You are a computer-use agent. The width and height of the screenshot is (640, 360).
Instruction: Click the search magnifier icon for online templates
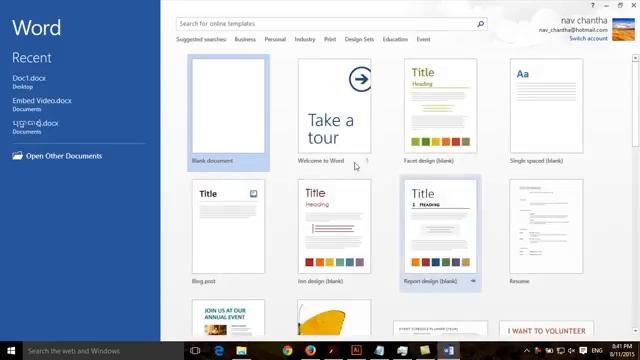480,24
